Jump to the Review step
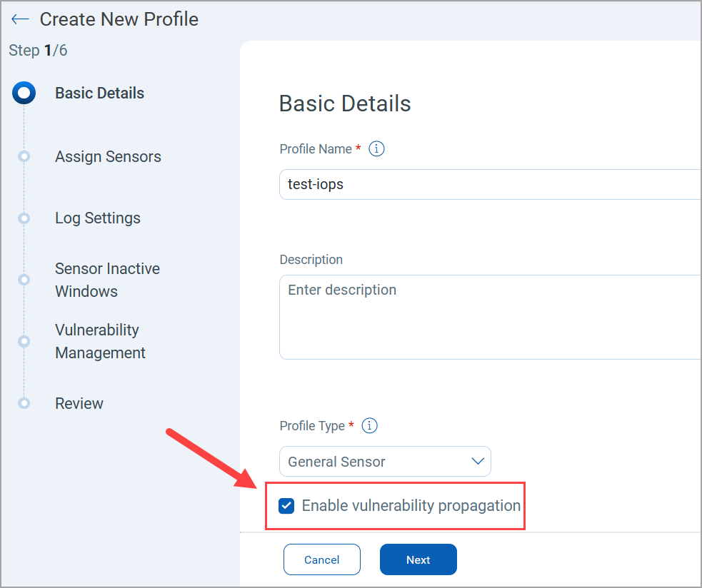Screen dimensions: 702x588 79,404
